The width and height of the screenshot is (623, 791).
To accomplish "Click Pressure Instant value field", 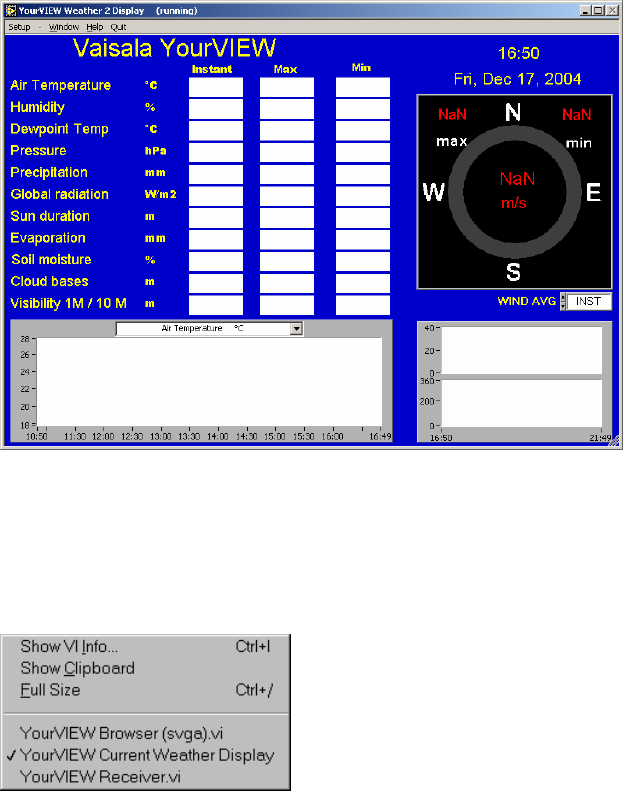I will tap(216, 152).
